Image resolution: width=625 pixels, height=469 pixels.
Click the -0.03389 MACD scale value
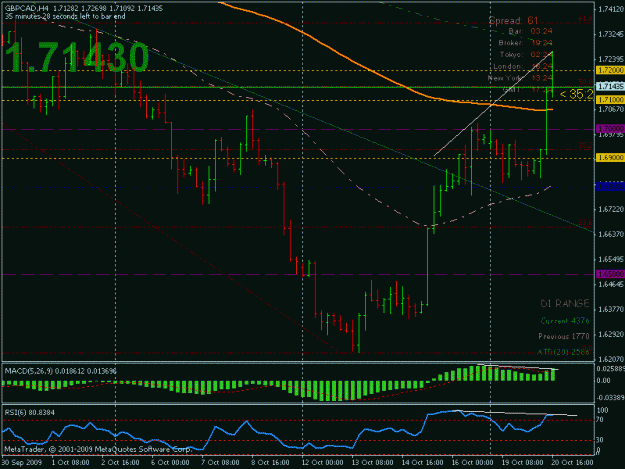coord(610,397)
